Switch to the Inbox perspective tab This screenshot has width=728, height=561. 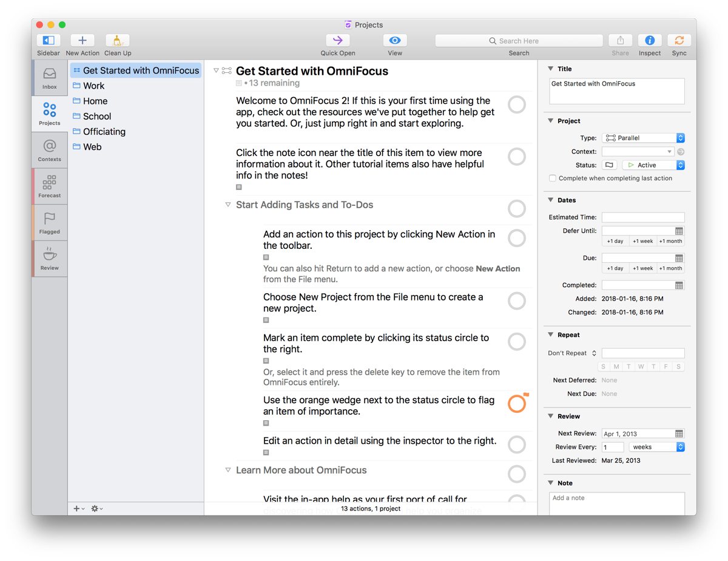pyautogui.click(x=50, y=78)
